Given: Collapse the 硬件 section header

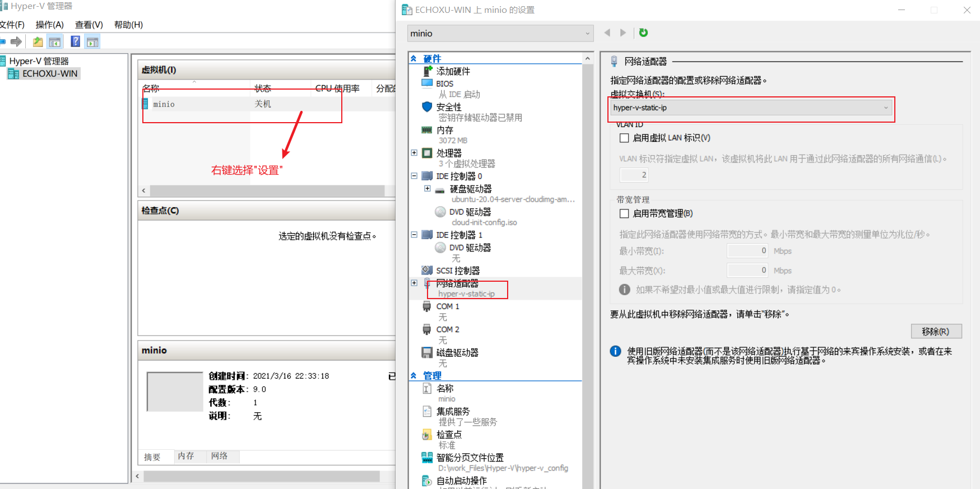Looking at the screenshot, I should coord(414,58).
